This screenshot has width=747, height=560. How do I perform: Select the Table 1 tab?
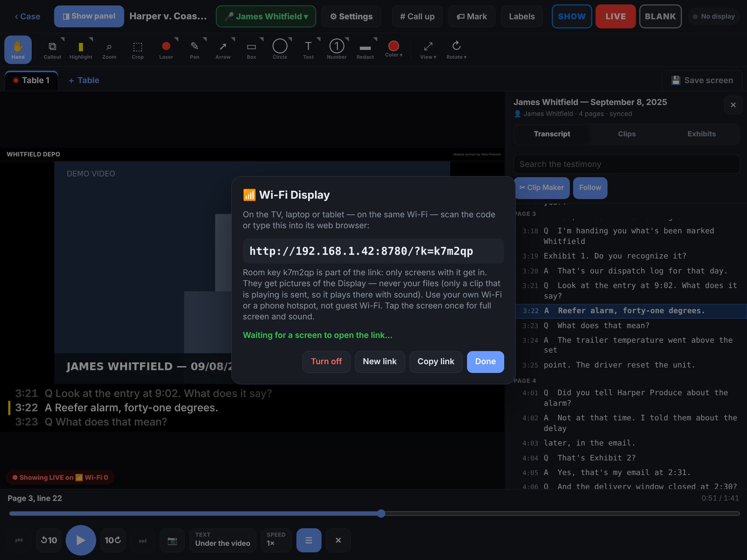coord(31,80)
